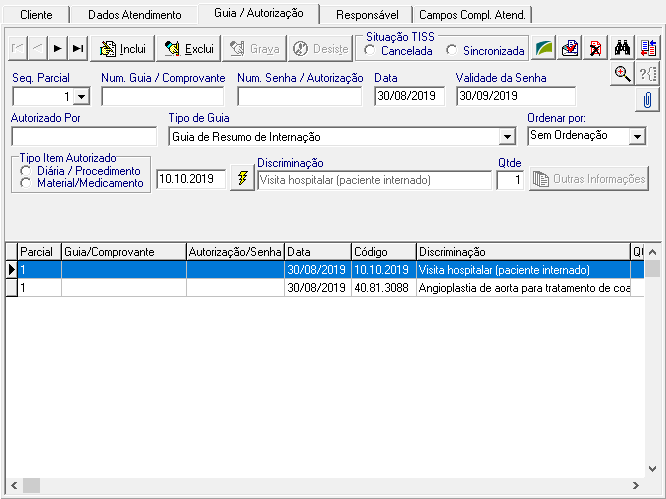666x499 pixels.
Task: Click the red crossed document icon
Action: click(595, 48)
